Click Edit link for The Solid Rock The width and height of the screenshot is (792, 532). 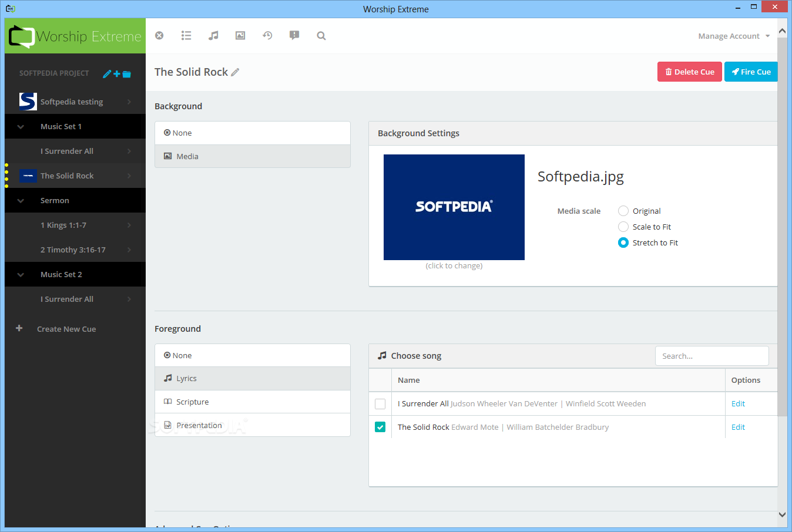point(738,427)
